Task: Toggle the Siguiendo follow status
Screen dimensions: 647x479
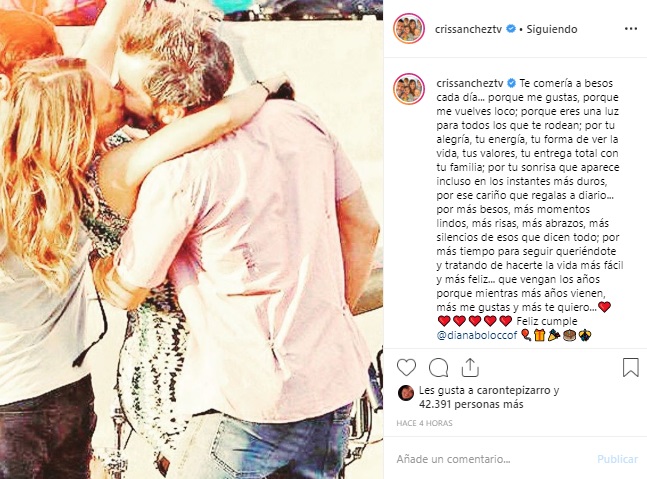Action: pos(552,29)
